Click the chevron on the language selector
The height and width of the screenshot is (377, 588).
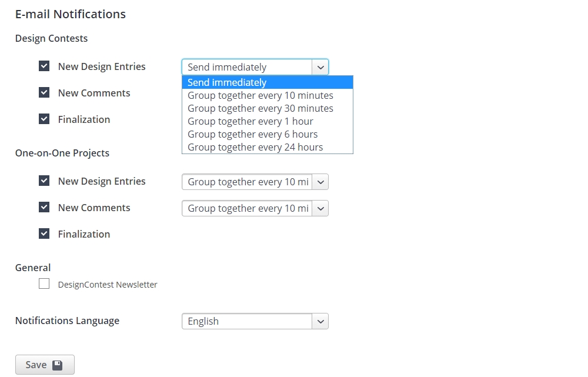320,321
